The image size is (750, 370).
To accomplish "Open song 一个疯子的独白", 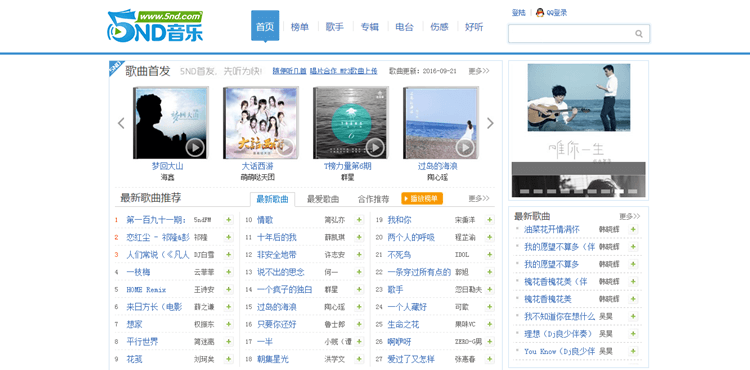I will [285, 289].
